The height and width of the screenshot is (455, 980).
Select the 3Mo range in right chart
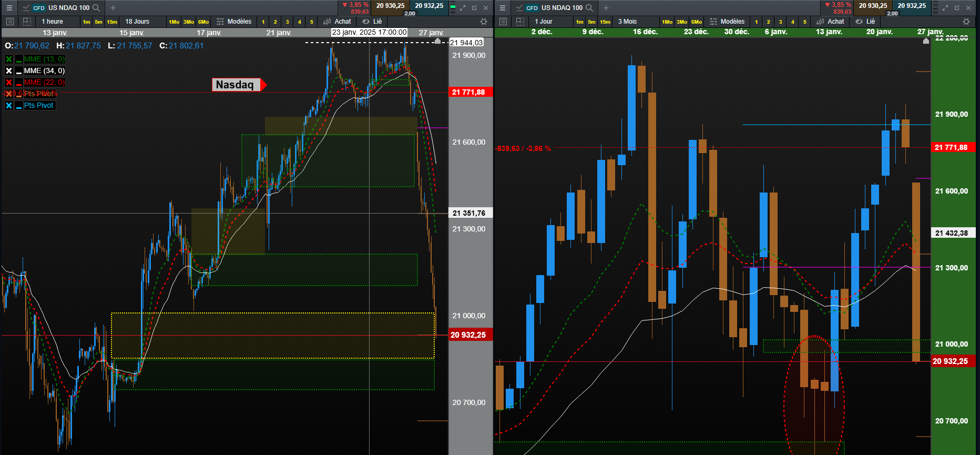pos(682,22)
